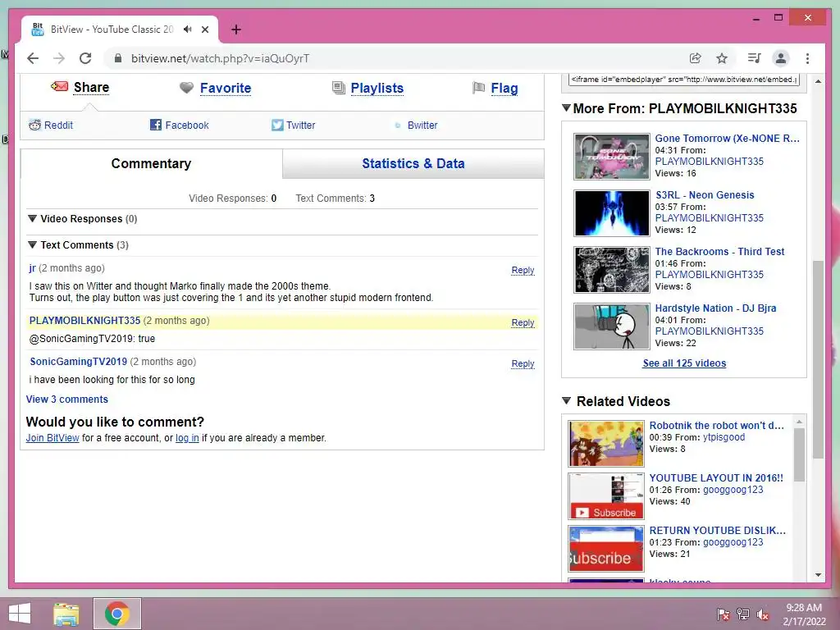Viewport: 840px width, 630px height.
Task: Open File Explorer from the taskbar
Action: [66, 614]
